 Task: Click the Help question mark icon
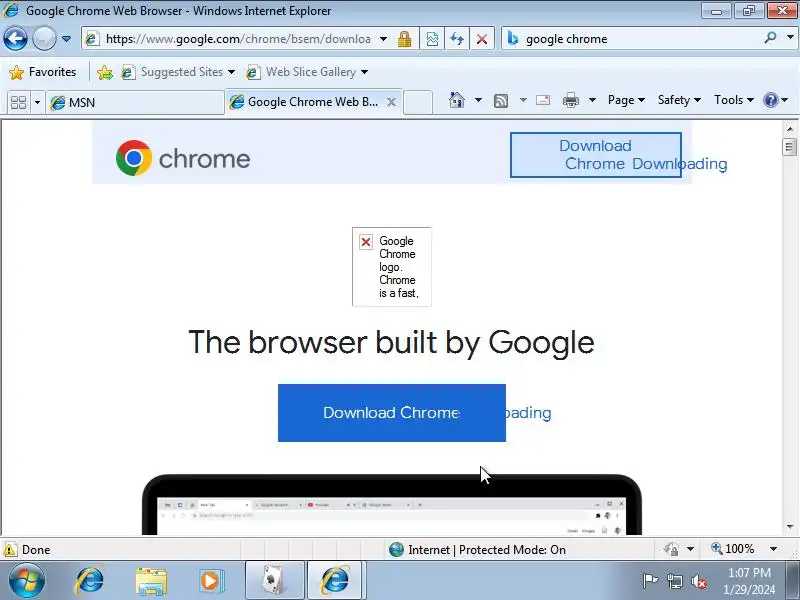[x=770, y=100]
